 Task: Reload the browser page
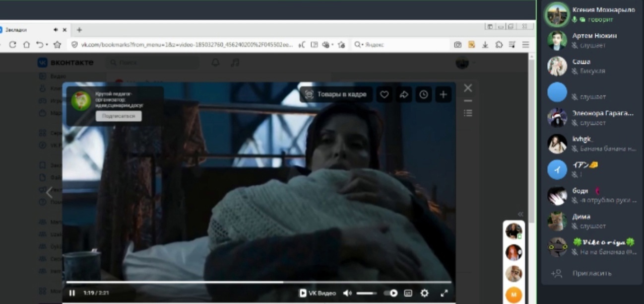(x=12, y=45)
